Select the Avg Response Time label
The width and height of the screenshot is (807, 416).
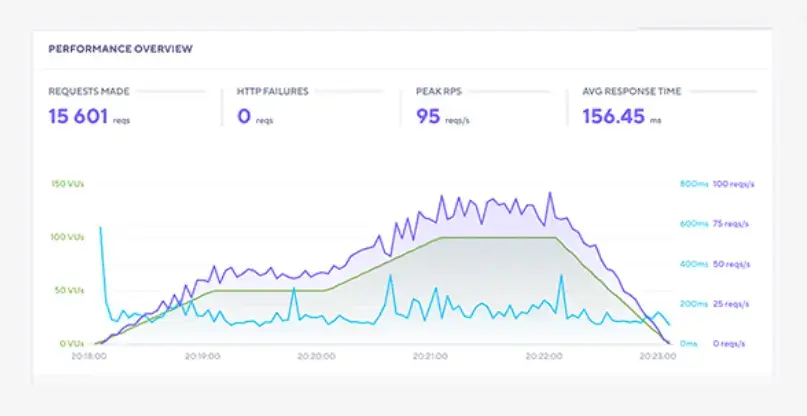pos(632,91)
